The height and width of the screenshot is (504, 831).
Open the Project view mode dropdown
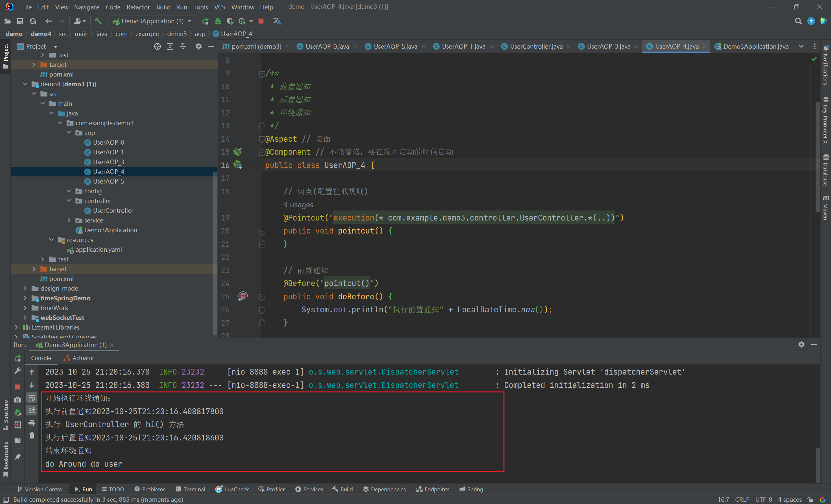55,46
